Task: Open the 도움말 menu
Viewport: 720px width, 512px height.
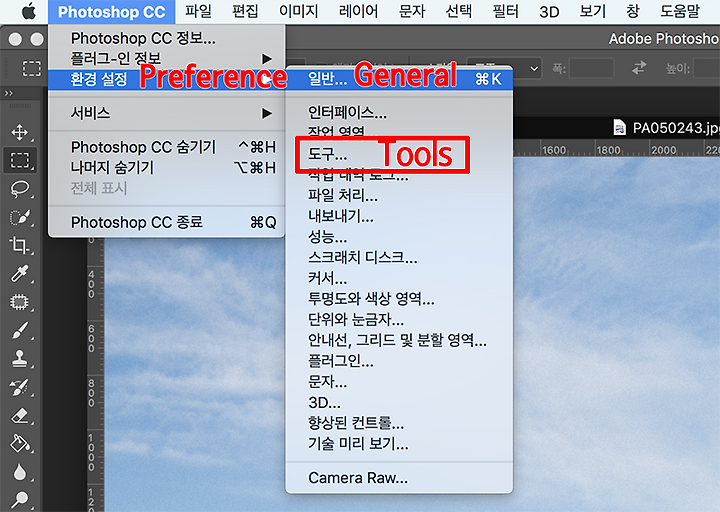Action: pos(680,12)
